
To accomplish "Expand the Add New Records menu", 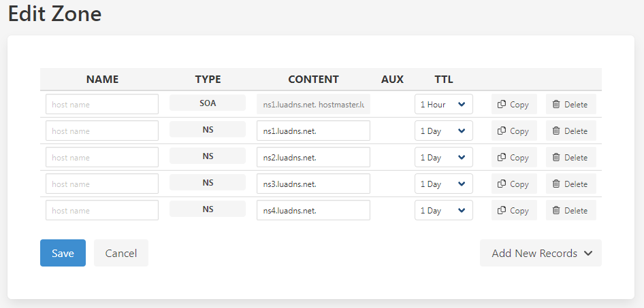I will point(541,253).
